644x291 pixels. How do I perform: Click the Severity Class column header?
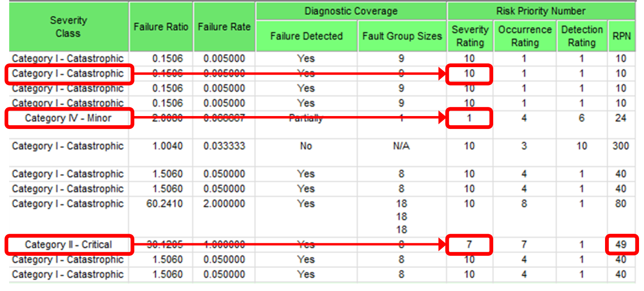click(68, 27)
